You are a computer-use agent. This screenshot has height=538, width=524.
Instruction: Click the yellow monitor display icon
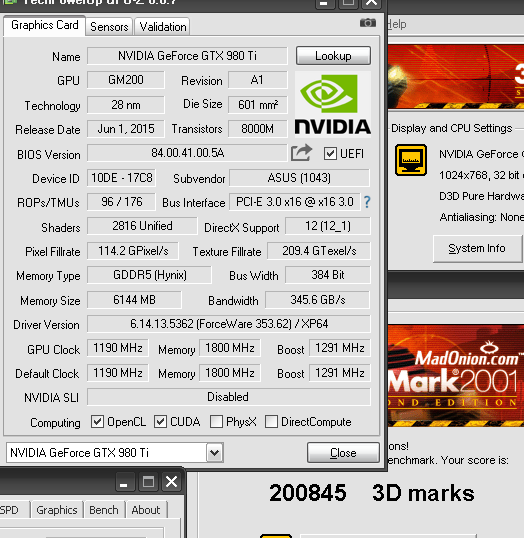tap(411, 160)
